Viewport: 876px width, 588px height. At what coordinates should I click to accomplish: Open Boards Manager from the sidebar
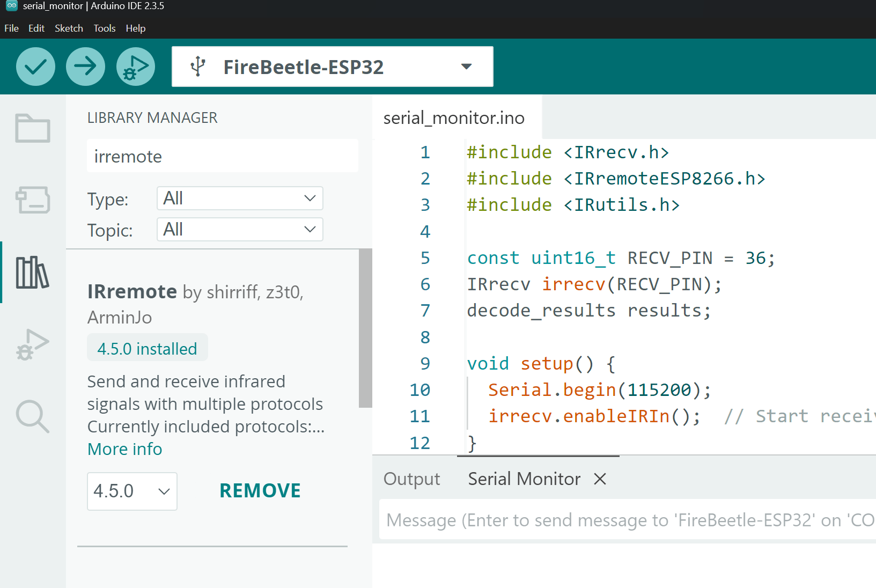(33, 200)
